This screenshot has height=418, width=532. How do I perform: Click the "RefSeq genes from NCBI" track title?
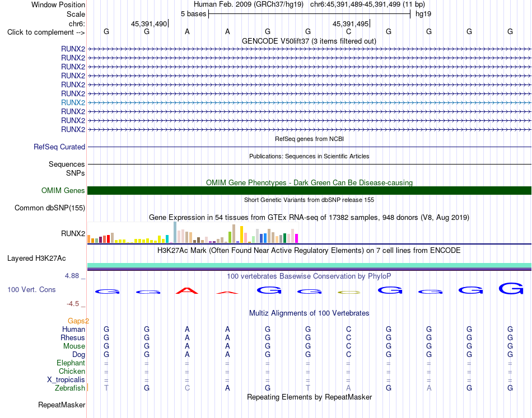309,139
